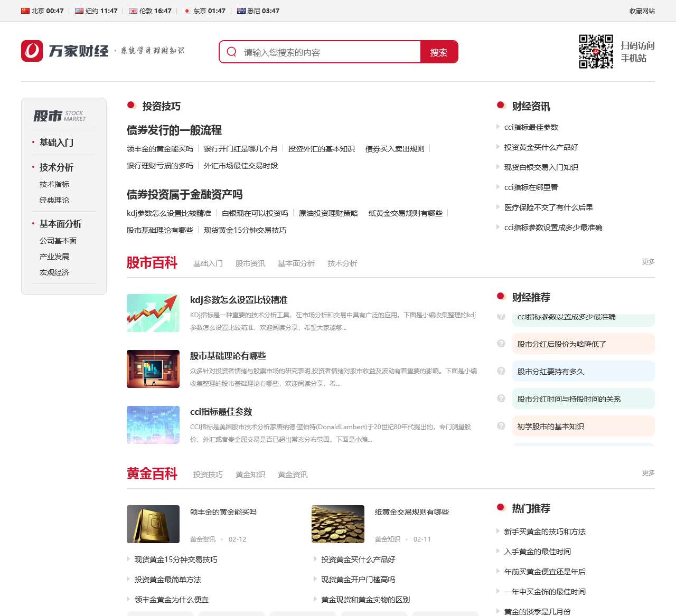The height and width of the screenshot is (616, 676).
Task: Select 黄金知识 tab in 黄金百科
Action: point(250,475)
